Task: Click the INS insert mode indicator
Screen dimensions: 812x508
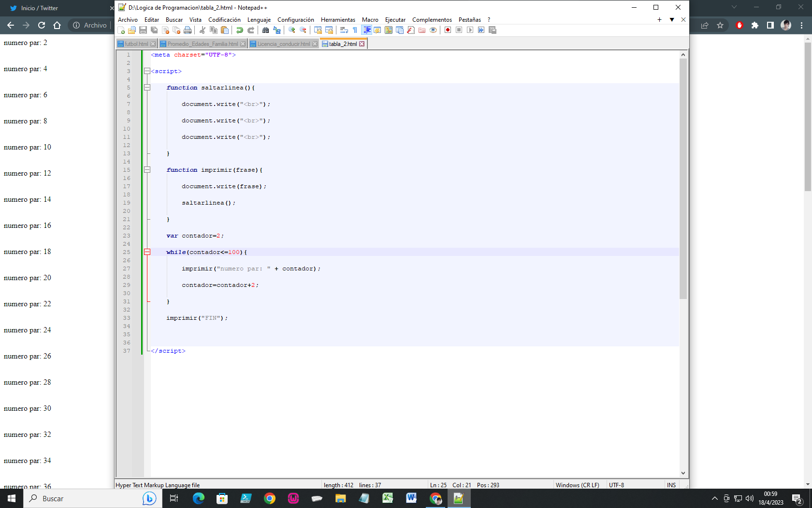Action: [x=671, y=485]
